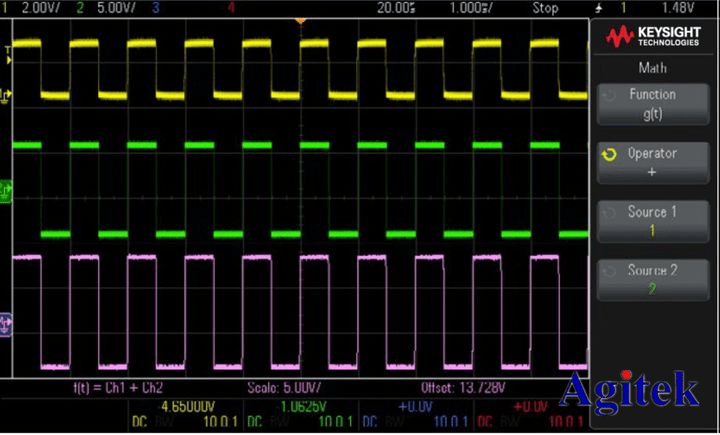Click the yellow channel 1 ground marker
The width and height of the screenshot is (720, 435).
coord(6,96)
